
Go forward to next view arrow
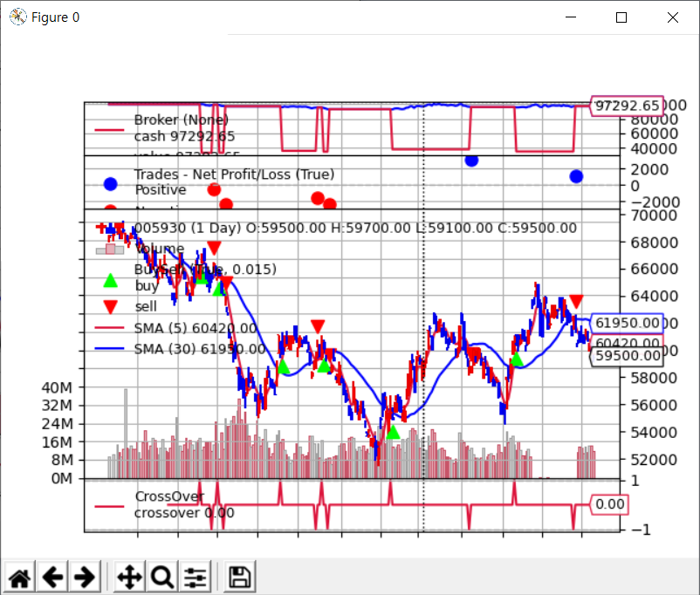[85, 578]
